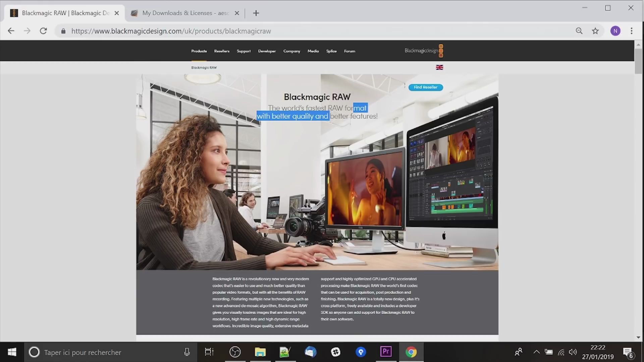
Task: Bookmark this page with the star
Action: click(x=595, y=31)
